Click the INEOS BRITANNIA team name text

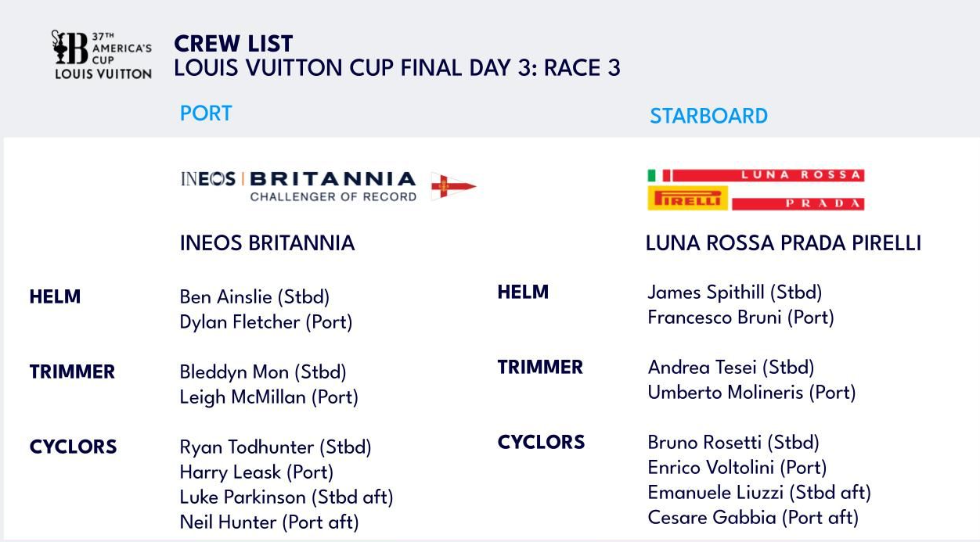[268, 243]
